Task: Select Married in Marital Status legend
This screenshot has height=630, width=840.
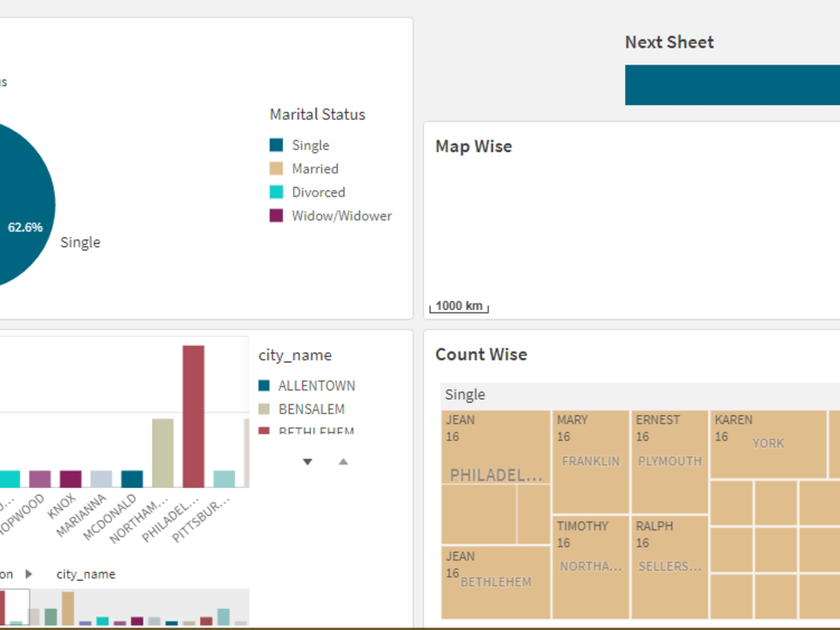Action: [x=304, y=169]
